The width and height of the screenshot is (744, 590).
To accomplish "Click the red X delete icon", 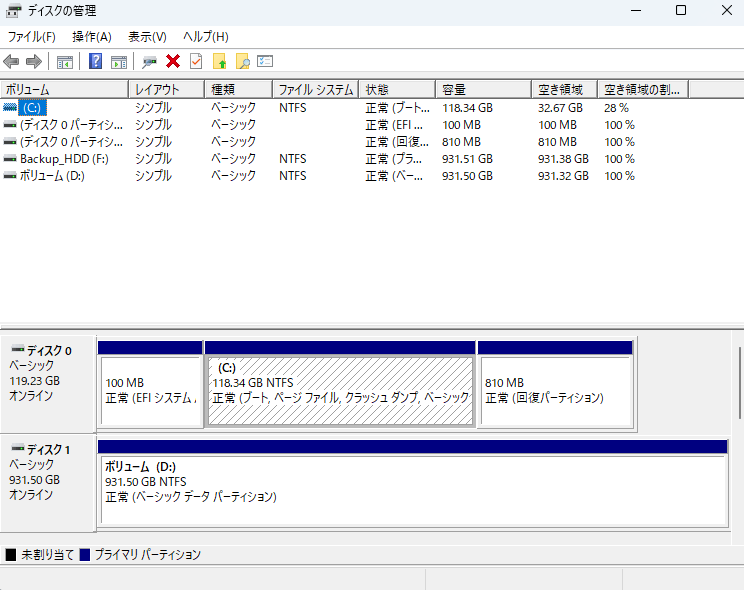I will (173, 62).
